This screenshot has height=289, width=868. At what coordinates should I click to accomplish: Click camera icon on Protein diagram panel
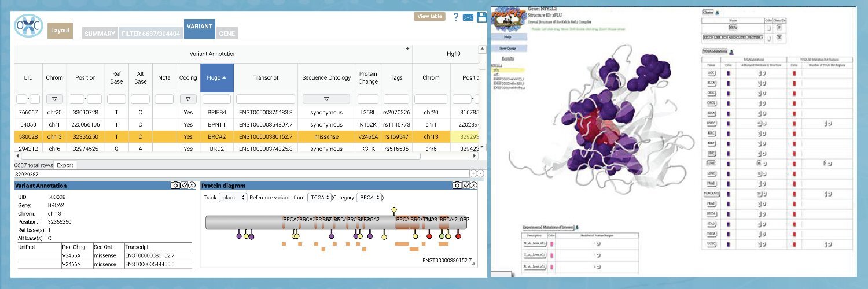pos(457,186)
